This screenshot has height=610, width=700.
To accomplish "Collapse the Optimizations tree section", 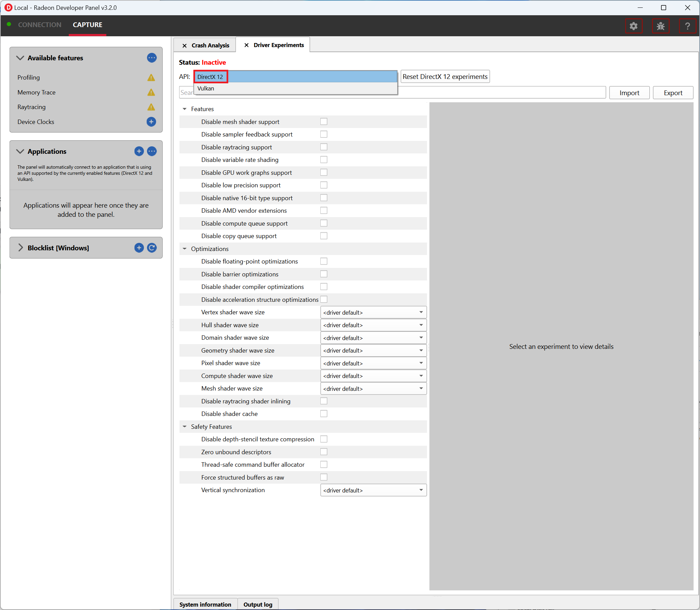I will pos(185,249).
